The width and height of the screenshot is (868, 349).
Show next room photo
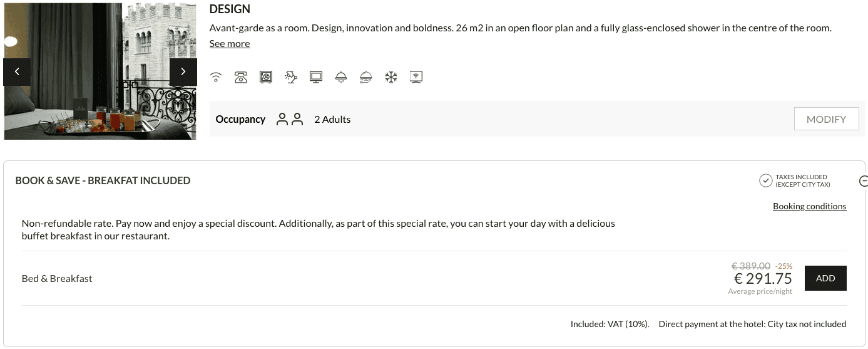(x=183, y=71)
